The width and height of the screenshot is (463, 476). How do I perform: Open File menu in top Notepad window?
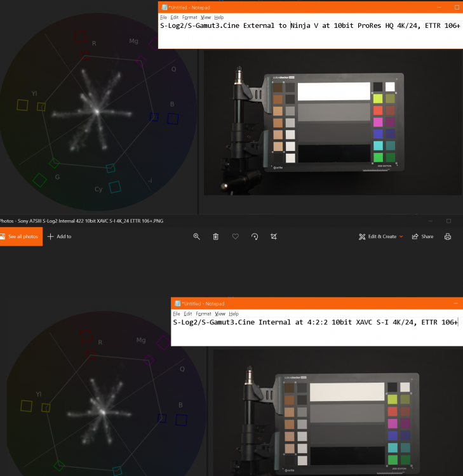[x=163, y=17]
